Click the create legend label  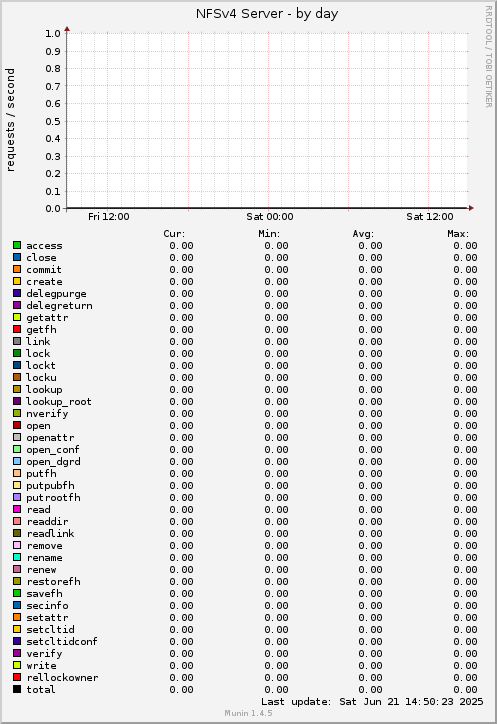(x=44, y=282)
